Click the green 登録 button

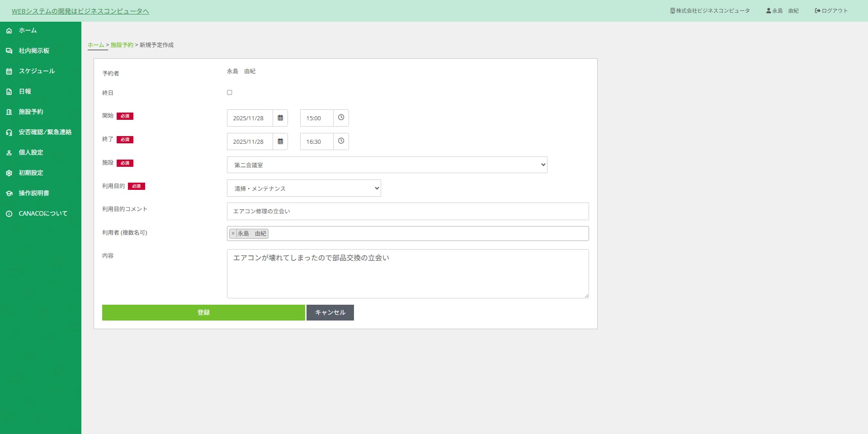[x=203, y=312]
